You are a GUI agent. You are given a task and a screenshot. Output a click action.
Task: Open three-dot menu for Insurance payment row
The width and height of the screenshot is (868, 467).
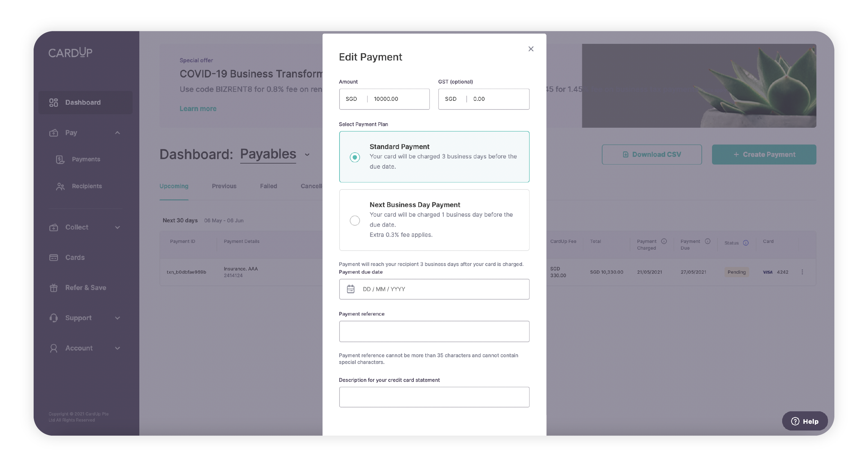[x=802, y=272]
